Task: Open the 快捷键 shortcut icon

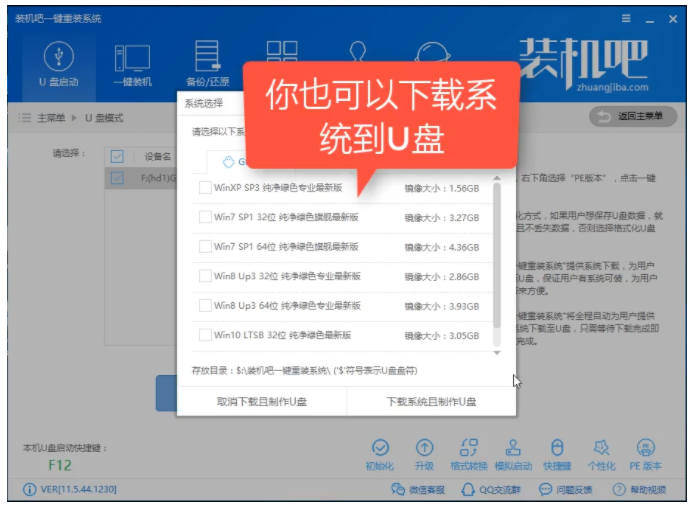Action: pos(558,453)
